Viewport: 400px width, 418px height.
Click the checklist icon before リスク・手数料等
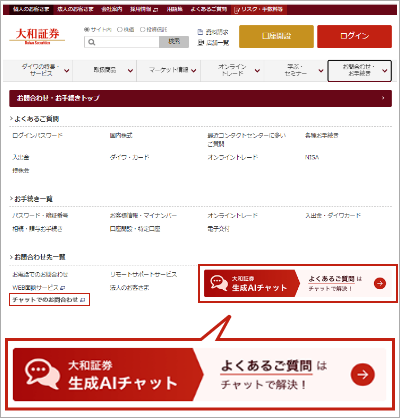pos(237,10)
